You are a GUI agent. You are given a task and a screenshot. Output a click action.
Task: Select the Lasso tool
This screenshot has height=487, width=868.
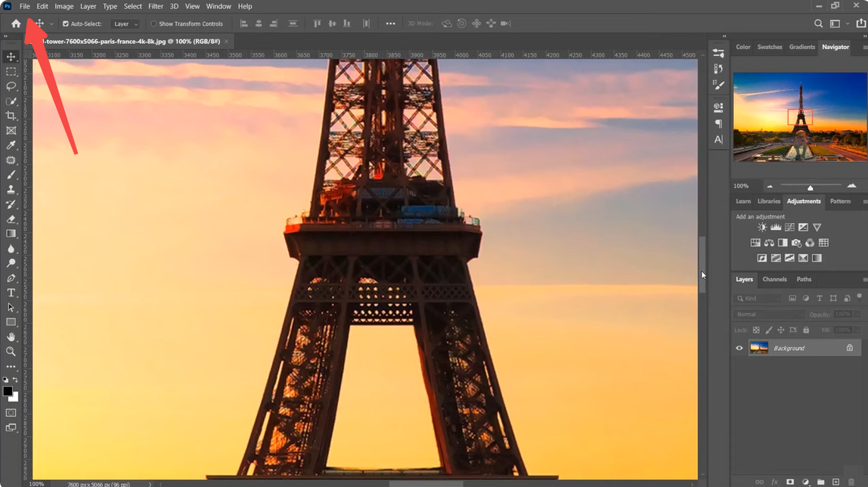11,86
